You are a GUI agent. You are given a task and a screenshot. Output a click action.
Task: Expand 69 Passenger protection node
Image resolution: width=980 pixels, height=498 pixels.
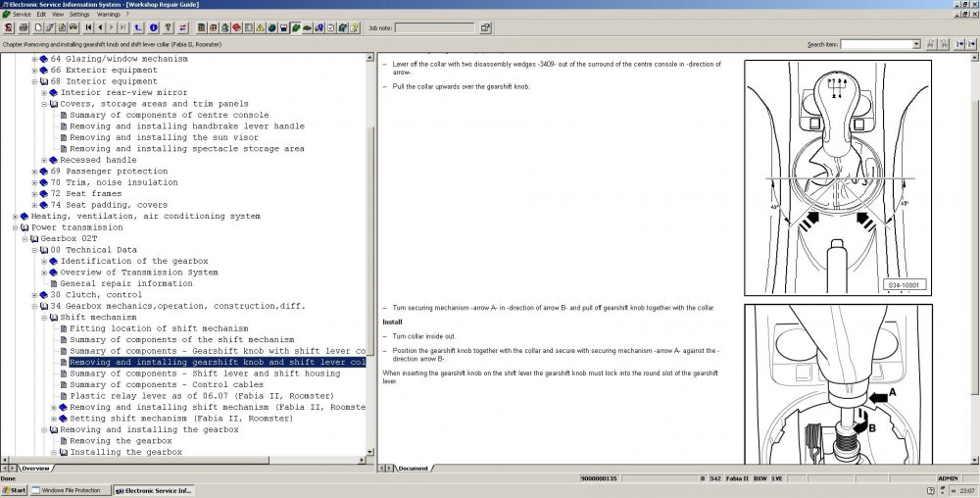35,172
